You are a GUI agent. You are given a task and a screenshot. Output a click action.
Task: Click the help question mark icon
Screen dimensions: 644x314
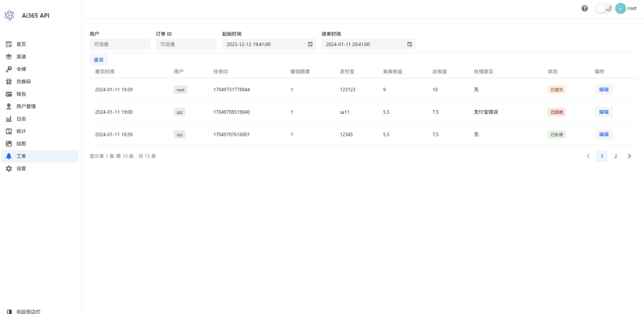[x=584, y=9]
